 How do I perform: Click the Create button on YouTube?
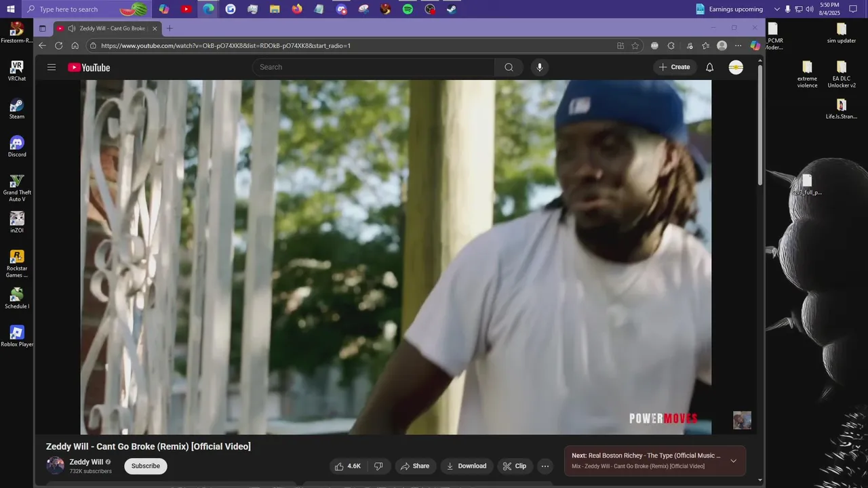coord(675,67)
